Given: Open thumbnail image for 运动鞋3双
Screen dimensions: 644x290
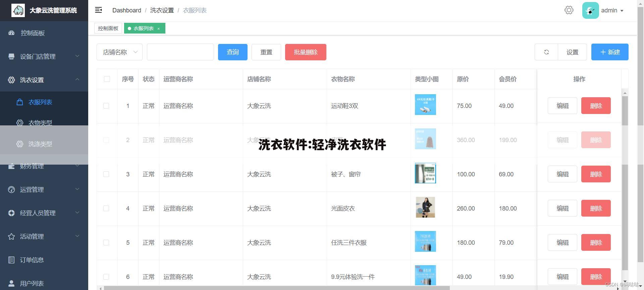Looking at the screenshot, I should coord(425,105).
